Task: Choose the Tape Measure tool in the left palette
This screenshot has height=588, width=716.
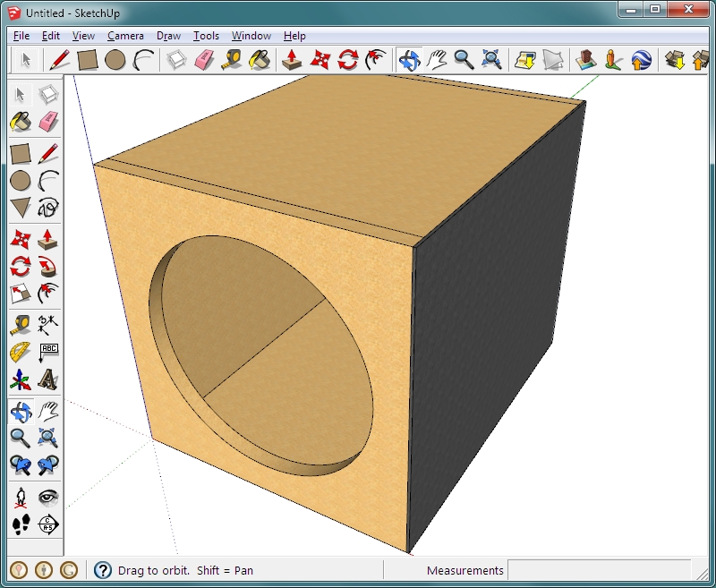Action: [20, 325]
